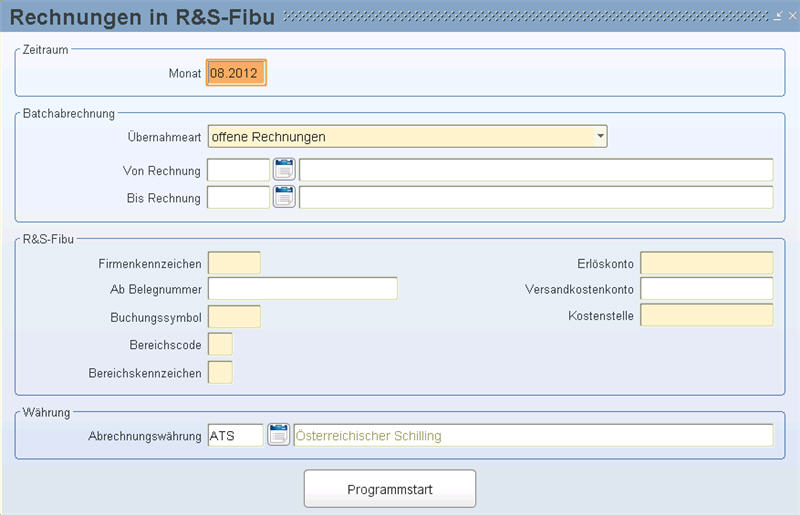Screen dimensions: 800x515
Task: Click the Abrechnungswährung code field with ATS
Action: 236,435
